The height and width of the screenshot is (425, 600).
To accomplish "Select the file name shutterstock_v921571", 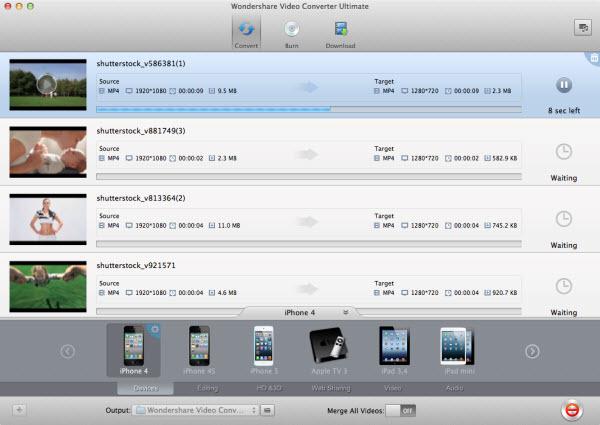I will 136,265.
